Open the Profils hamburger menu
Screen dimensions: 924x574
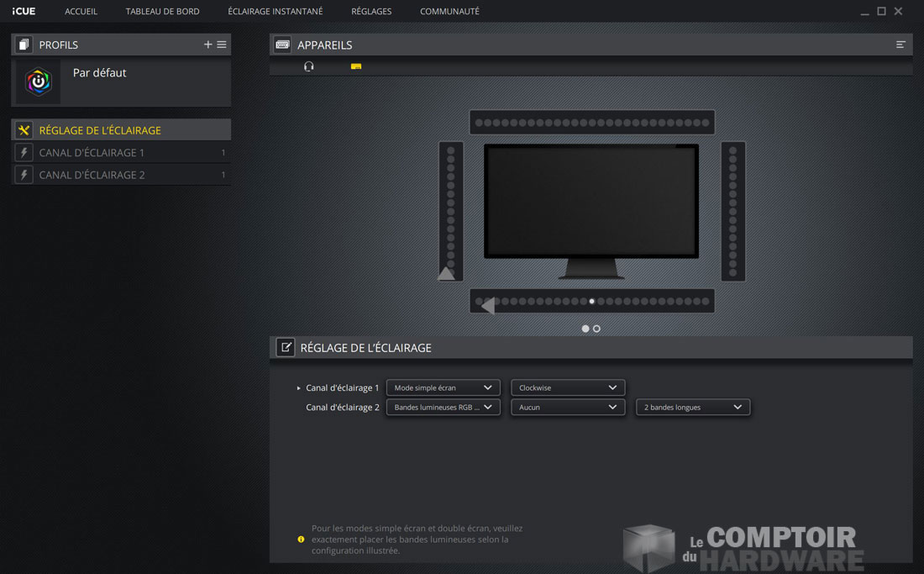222,45
